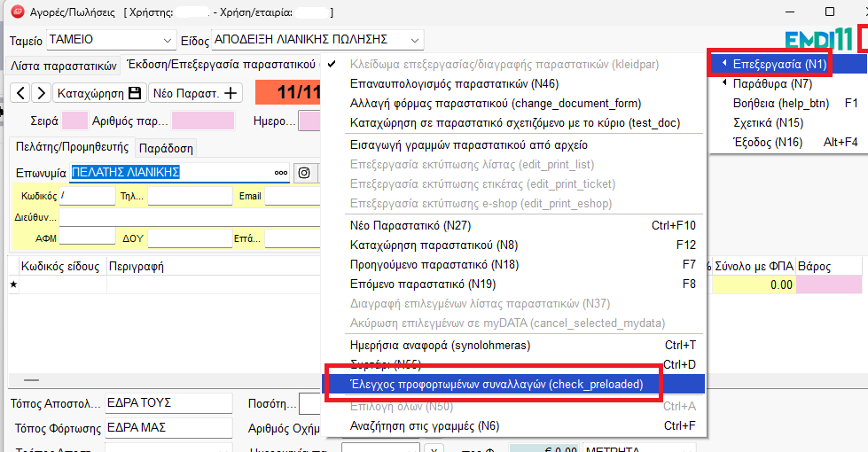
Task: Click the new-row star marker in grid
Action: click(x=13, y=285)
